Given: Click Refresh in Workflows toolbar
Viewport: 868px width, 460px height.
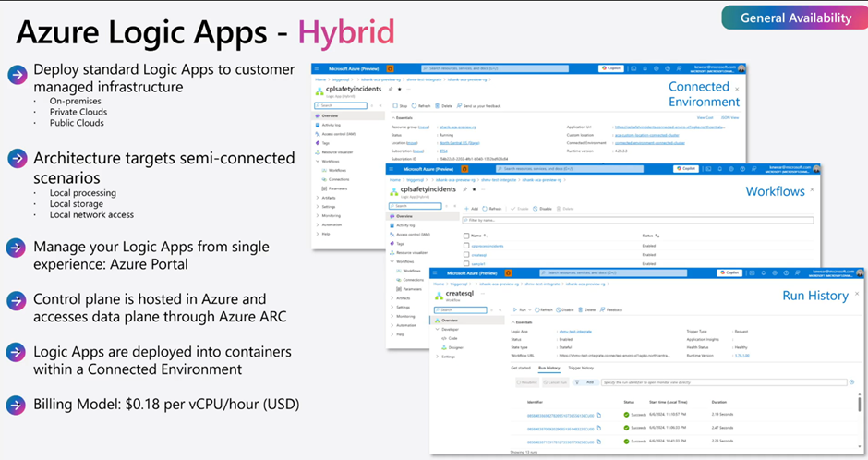Looking at the screenshot, I should click(x=491, y=209).
